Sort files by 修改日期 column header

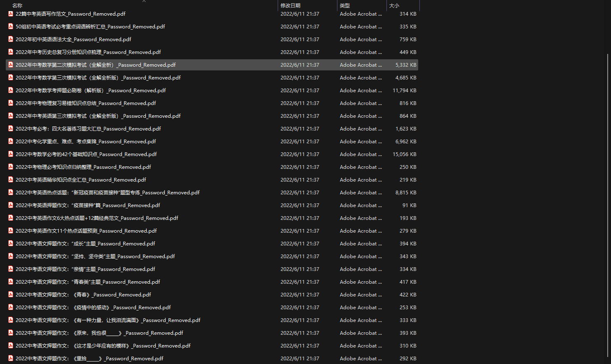click(290, 6)
